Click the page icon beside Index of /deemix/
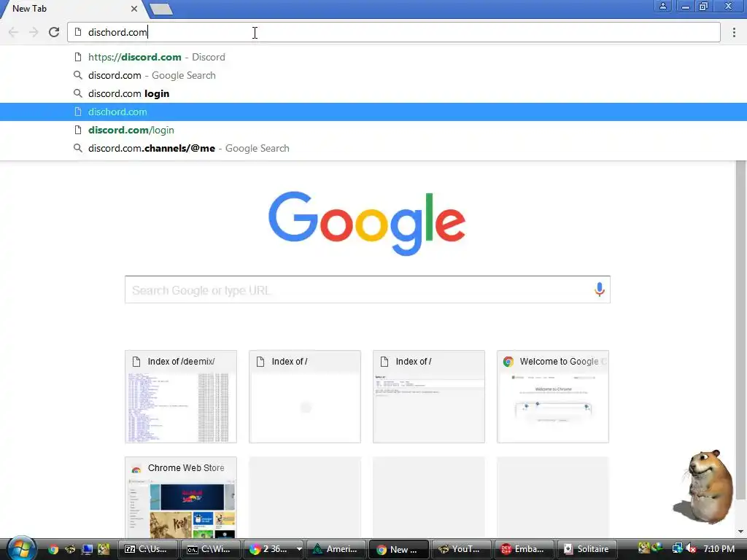 pyautogui.click(x=136, y=362)
